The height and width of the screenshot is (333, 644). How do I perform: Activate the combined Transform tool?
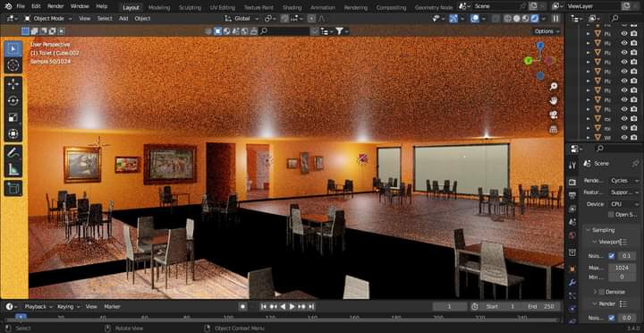(13, 134)
